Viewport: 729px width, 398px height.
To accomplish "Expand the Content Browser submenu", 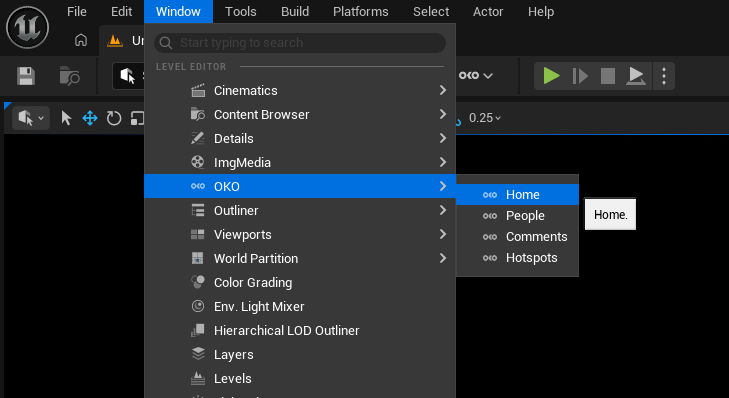I will pos(300,114).
